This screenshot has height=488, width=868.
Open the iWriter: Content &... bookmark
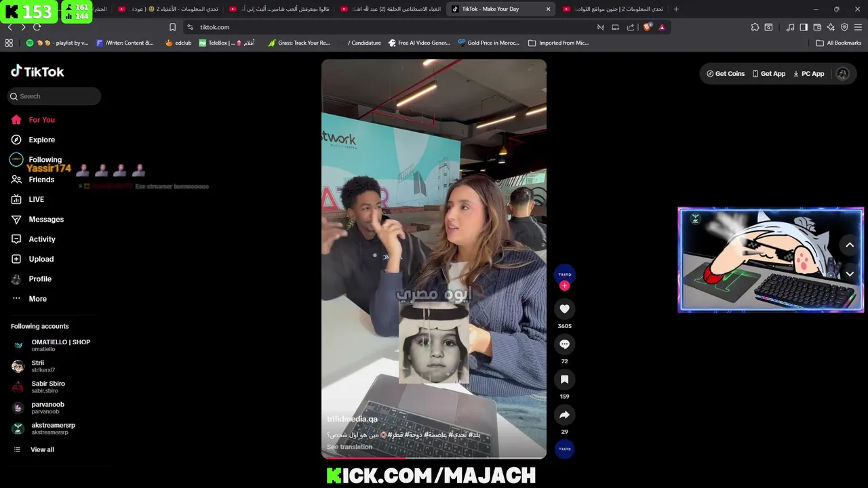125,43
